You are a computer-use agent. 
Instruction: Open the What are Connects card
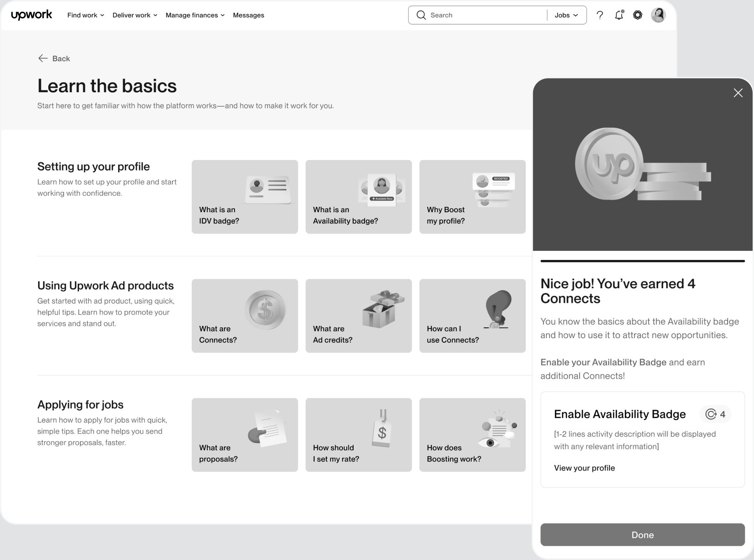tap(245, 316)
